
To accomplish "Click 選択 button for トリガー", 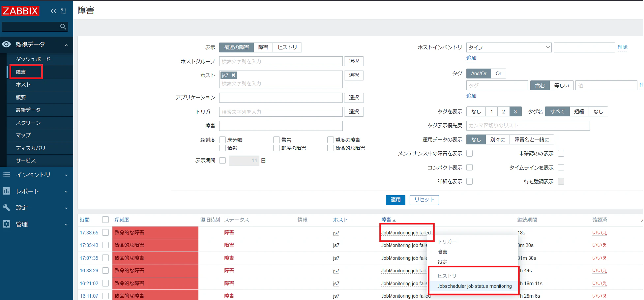I will 354,112.
